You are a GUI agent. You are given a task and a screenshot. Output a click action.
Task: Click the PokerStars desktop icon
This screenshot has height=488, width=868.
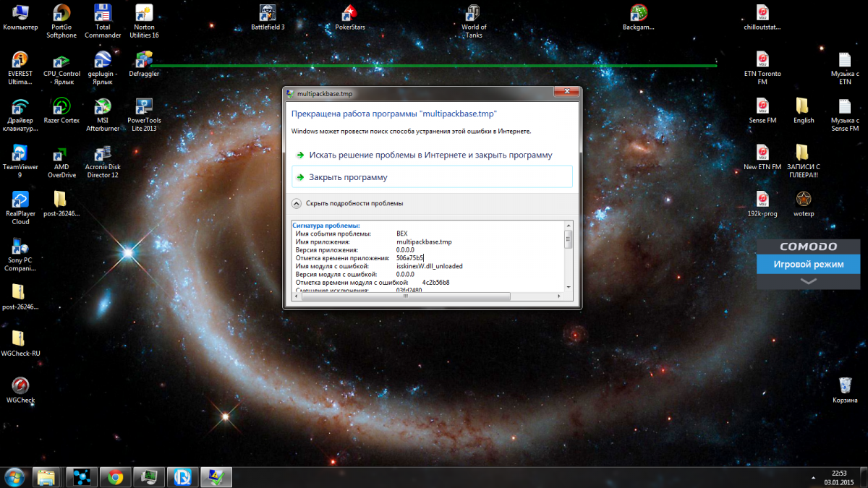(x=349, y=13)
